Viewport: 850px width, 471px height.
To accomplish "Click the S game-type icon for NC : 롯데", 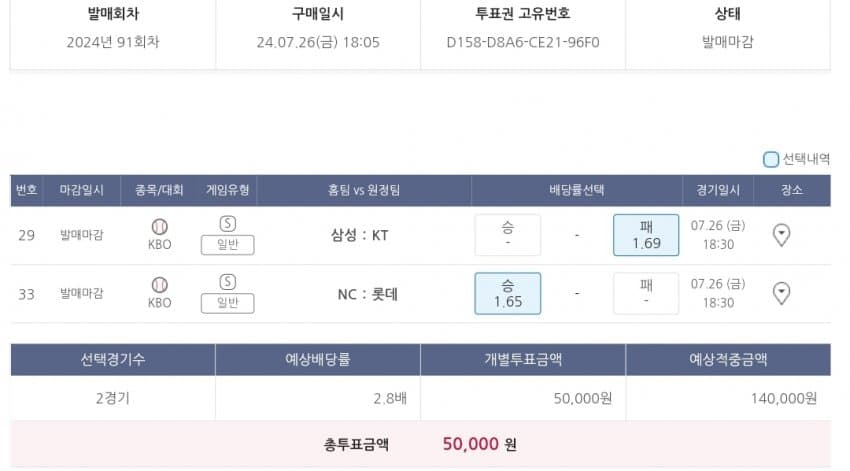I will coord(227,282).
